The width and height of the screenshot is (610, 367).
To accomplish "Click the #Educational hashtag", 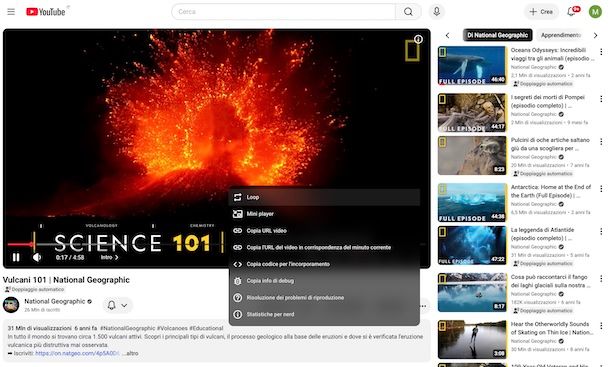I will 206,328.
